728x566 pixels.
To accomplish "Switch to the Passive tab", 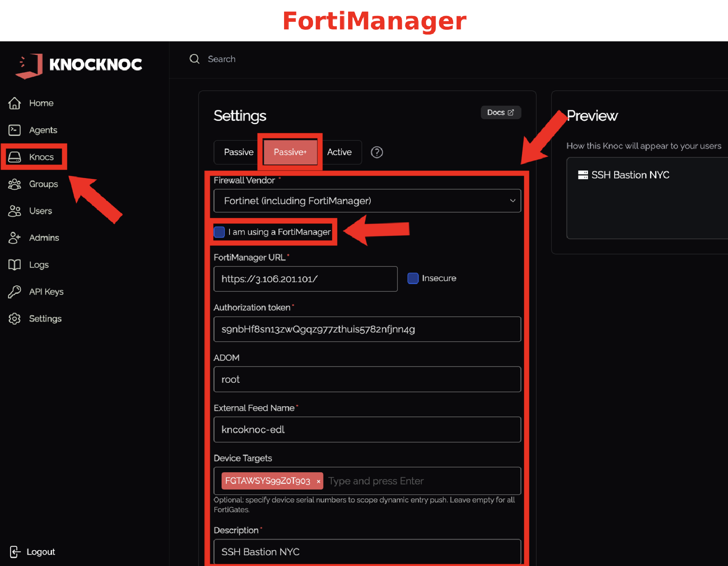I will click(239, 152).
